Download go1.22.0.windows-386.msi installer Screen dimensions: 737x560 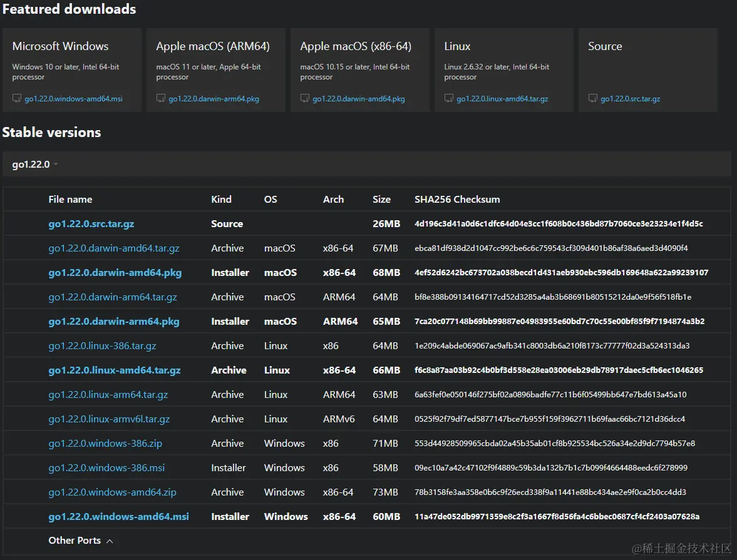[x=106, y=469]
